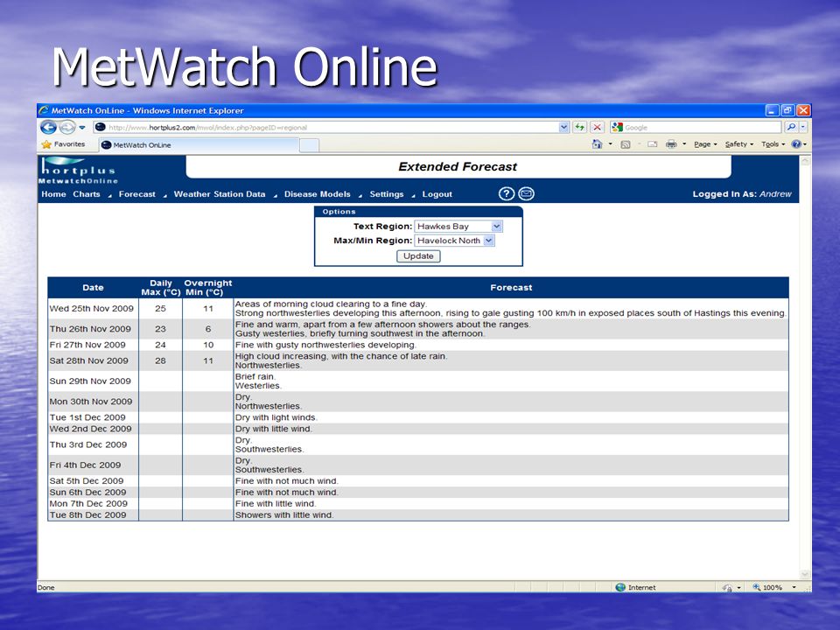The height and width of the screenshot is (630, 840).
Task: Click the page scrollbar up arrow
Action: tap(805, 161)
